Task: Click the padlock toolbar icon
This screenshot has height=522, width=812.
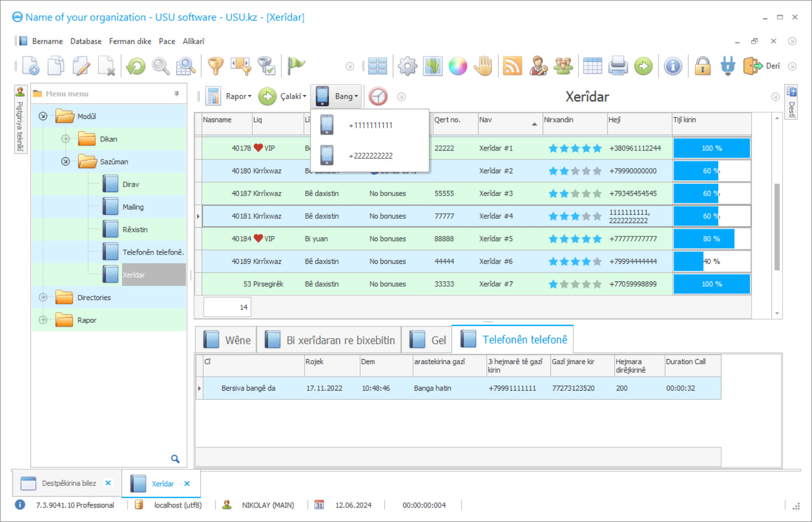Action: 702,66
